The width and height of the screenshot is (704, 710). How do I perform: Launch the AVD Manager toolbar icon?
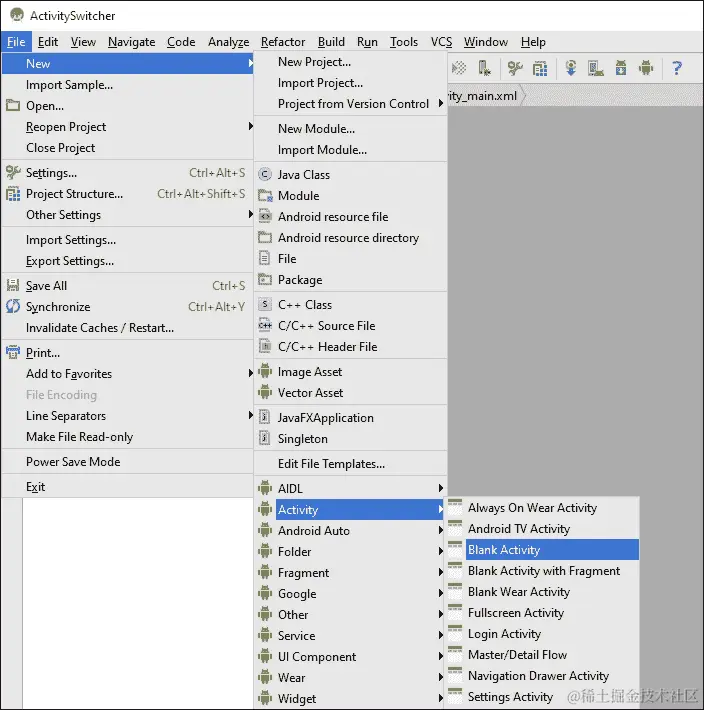point(595,68)
